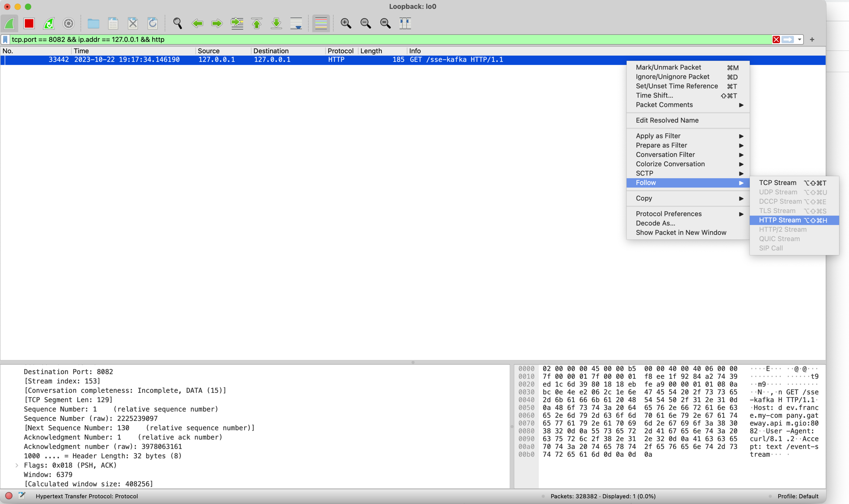Open expert information red circle
The height and width of the screenshot is (504, 849).
9,496
